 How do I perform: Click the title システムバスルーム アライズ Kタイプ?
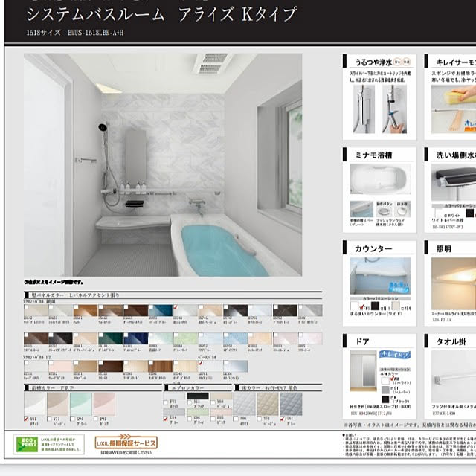tap(162, 14)
